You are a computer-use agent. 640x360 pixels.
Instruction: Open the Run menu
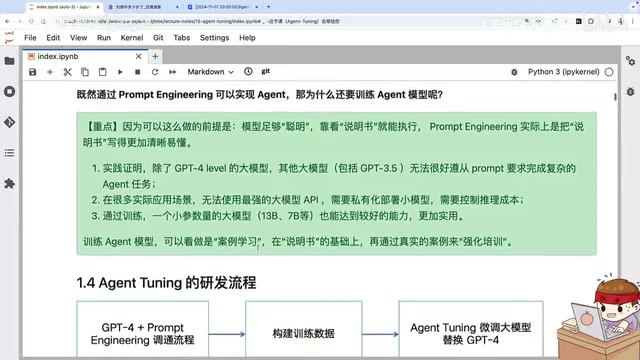tap(104, 38)
